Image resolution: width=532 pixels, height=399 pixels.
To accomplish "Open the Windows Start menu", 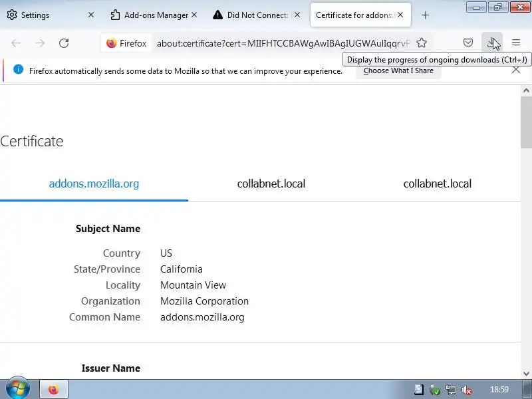I will point(18,389).
